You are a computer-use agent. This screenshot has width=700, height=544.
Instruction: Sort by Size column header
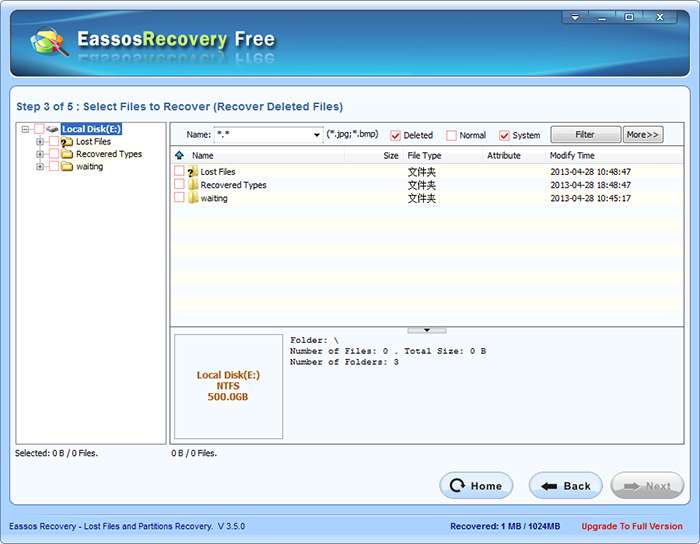[x=391, y=155]
